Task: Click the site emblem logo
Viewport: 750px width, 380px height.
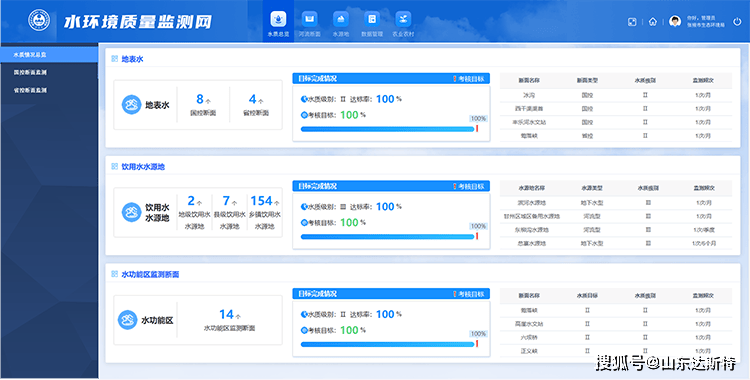Action: (39, 20)
